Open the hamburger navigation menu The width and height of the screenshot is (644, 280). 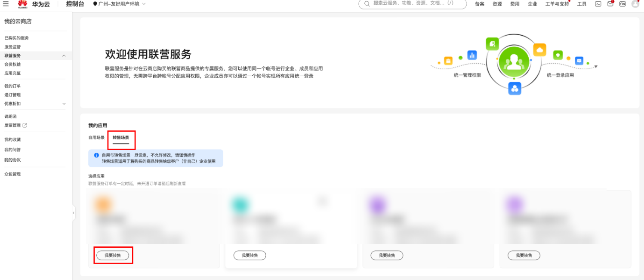6,4
